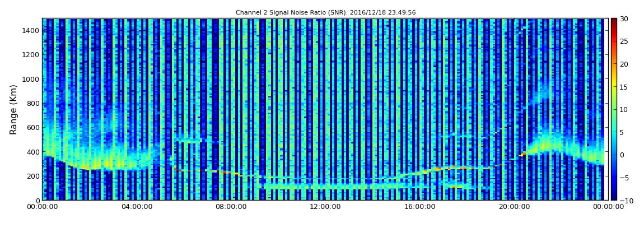Click the 08:00:00 time axis label
Image resolution: width=644 pixels, height=228 pixels.
point(231,207)
